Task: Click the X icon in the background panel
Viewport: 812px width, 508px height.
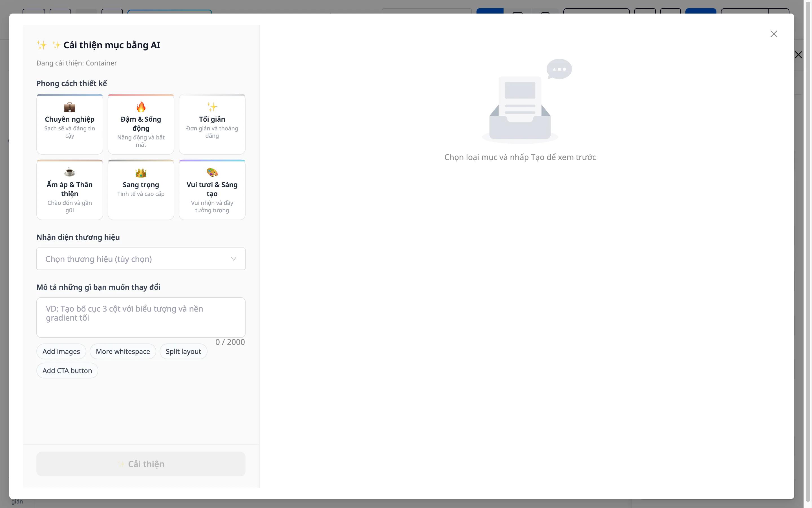Action: [x=798, y=55]
